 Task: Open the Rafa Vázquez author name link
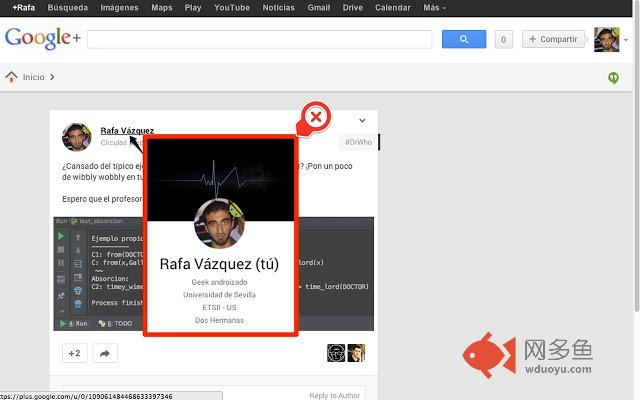[x=127, y=131]
